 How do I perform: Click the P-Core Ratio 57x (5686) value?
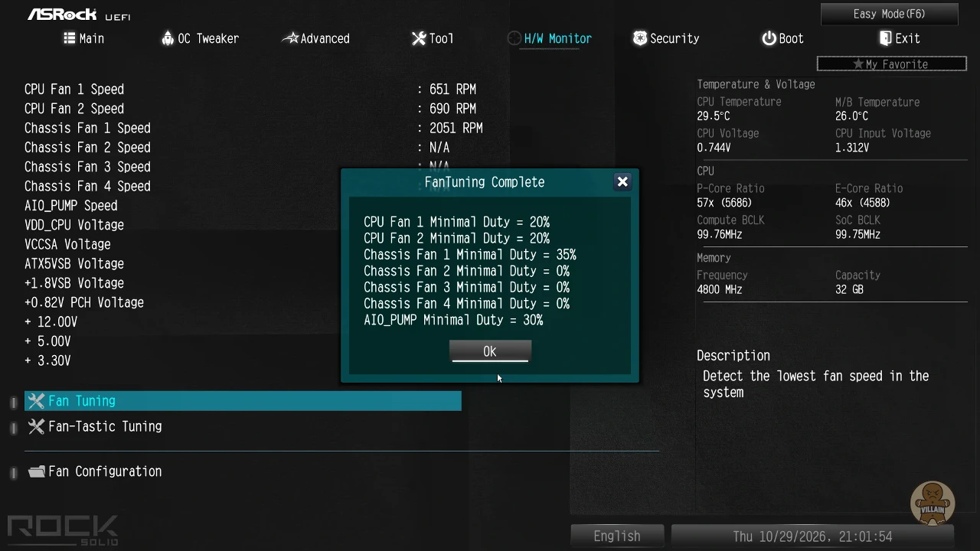724,203
